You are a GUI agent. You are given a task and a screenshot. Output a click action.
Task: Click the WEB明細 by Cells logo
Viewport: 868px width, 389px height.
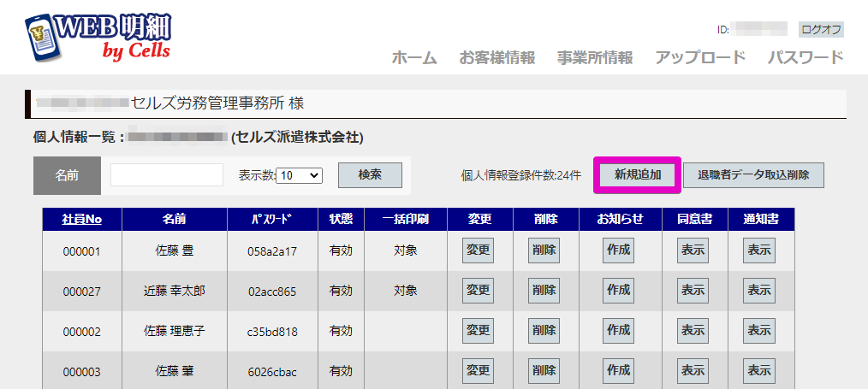(98, 37)
